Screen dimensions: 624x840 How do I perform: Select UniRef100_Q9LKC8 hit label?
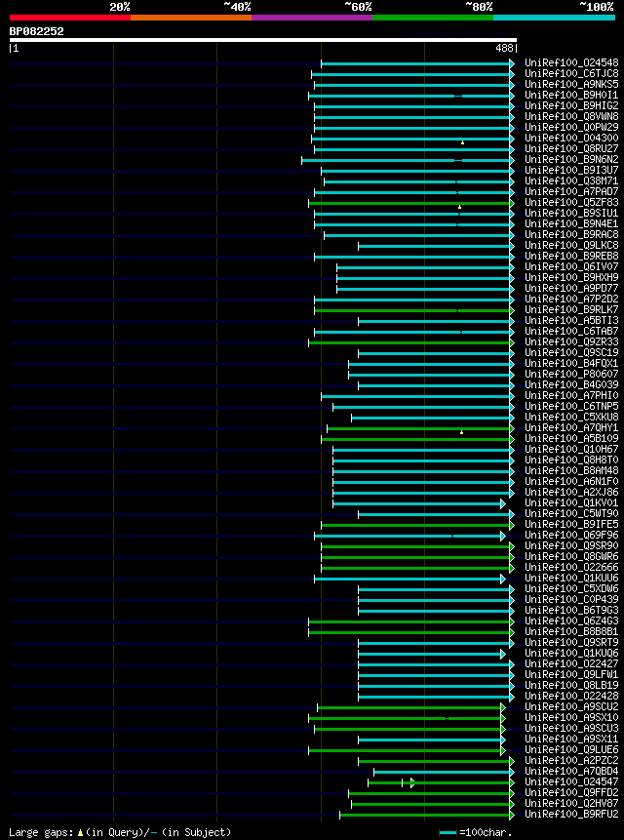tap(571, 245)
